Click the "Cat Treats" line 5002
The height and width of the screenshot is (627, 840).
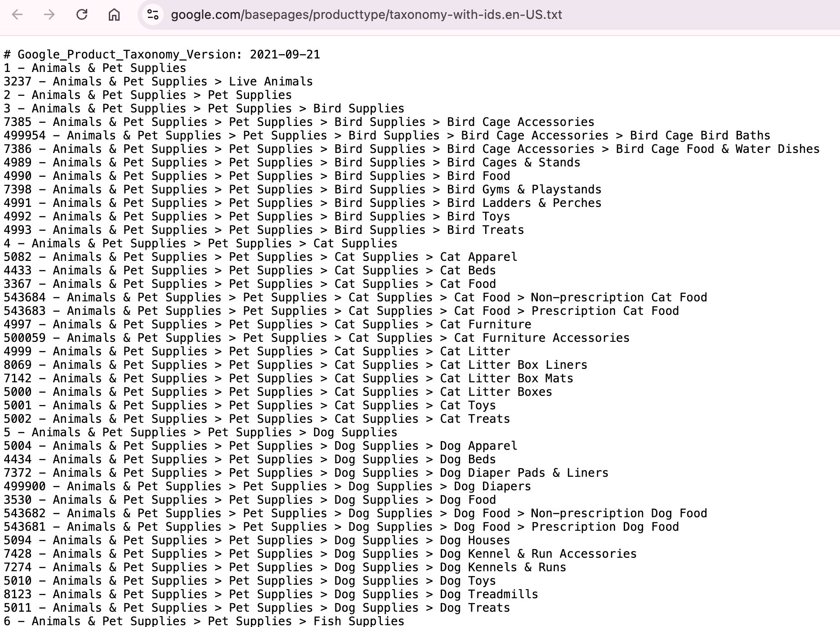[257, 419]
